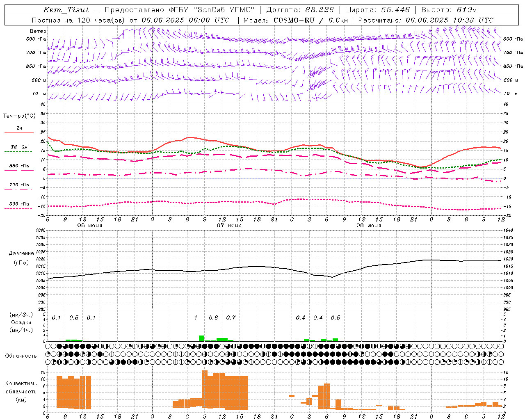Click the '(мм/1ч.)' hourly precipitation label
The height and width of the screenshot is (420, 525).
click(x=21, y=330)
